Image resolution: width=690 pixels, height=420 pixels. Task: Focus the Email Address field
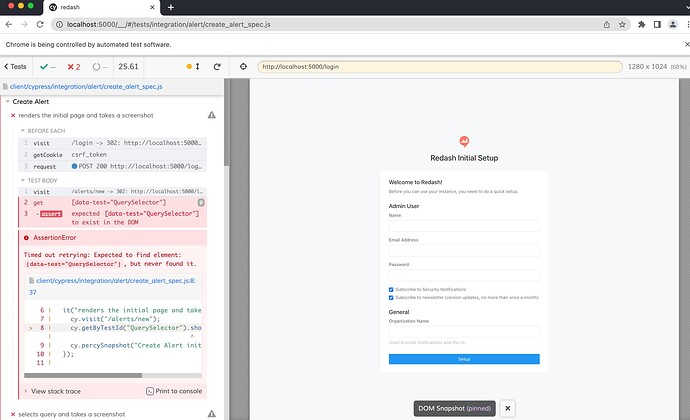coord(464,251)
